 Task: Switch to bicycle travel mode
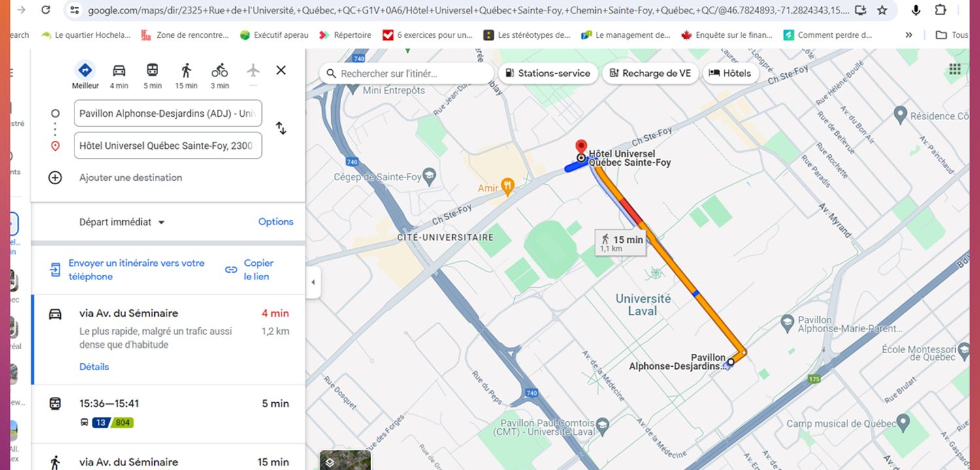click(x=220, y=71)
